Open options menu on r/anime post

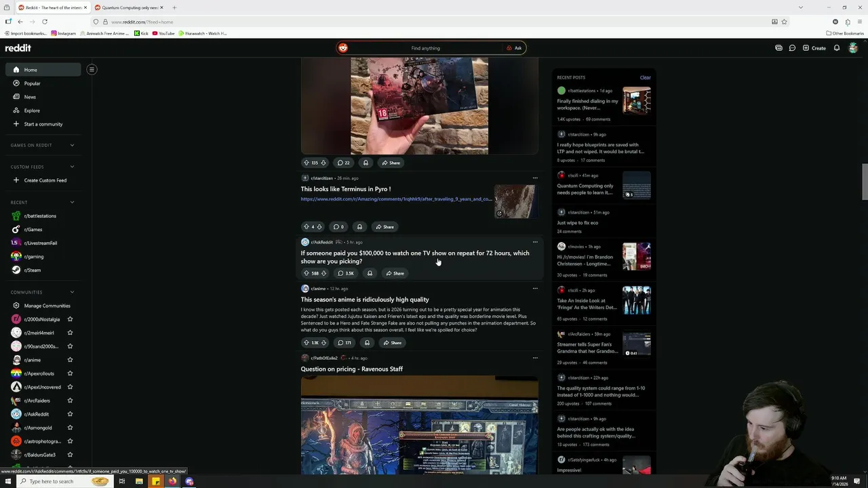[x=535, y=289]
